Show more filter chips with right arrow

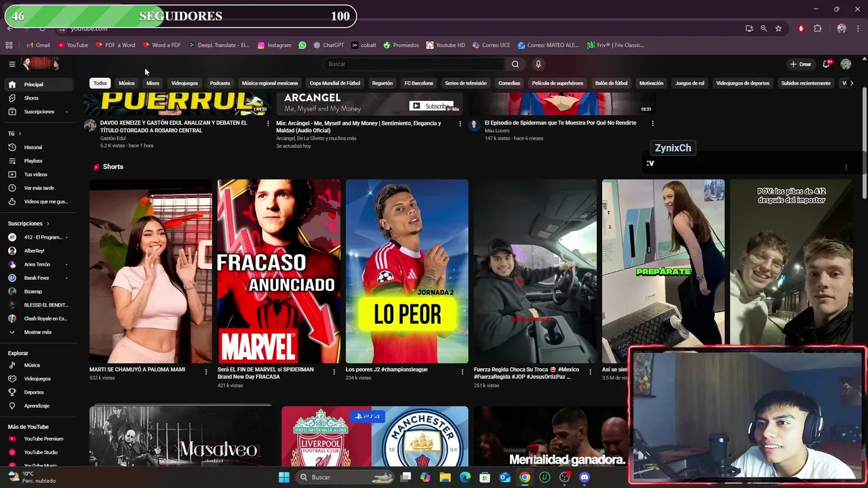(852, 83)
